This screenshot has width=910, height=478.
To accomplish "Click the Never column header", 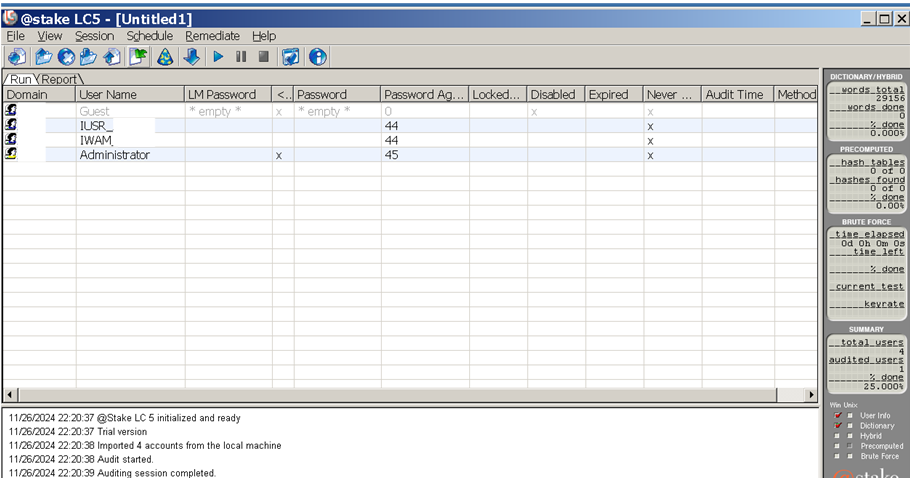I will tap(673, 95).
